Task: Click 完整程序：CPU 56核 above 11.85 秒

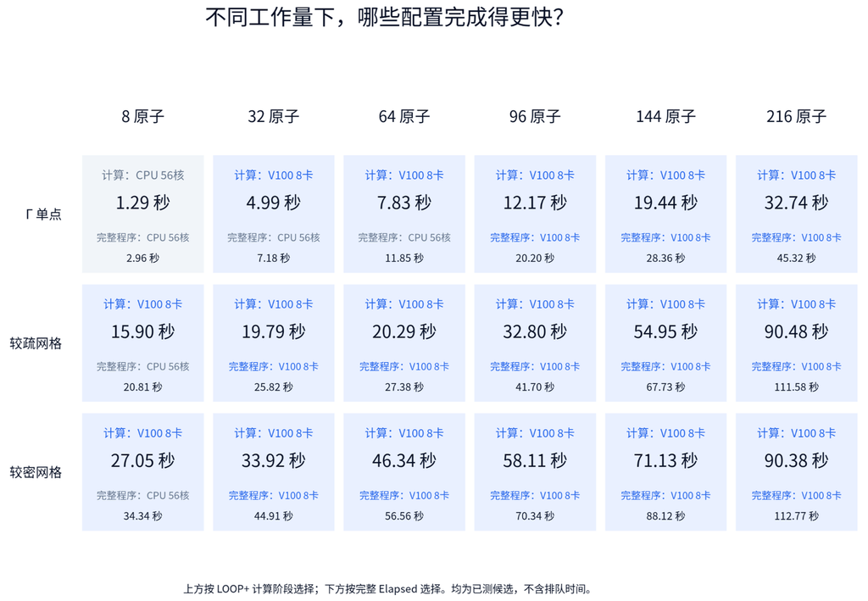Action: click(x=404, y=237)
